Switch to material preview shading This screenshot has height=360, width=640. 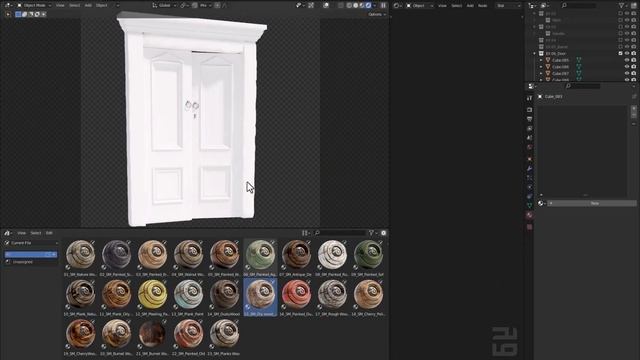point(362,5)
